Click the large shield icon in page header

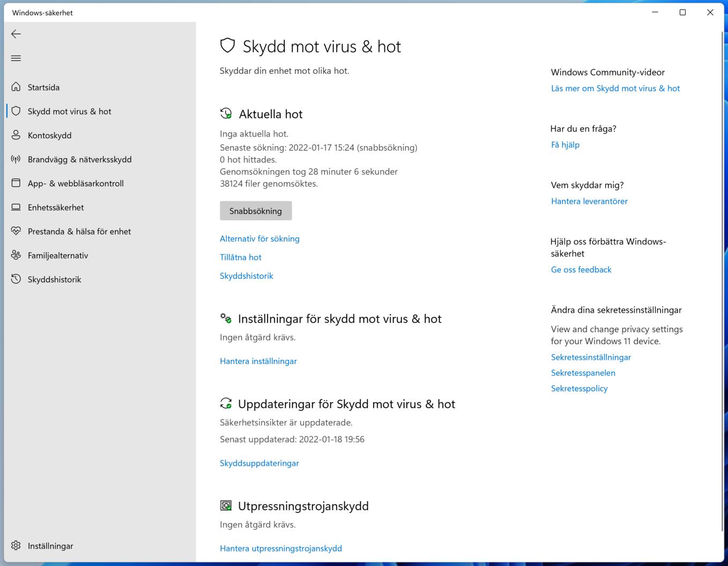pos(227,46)
